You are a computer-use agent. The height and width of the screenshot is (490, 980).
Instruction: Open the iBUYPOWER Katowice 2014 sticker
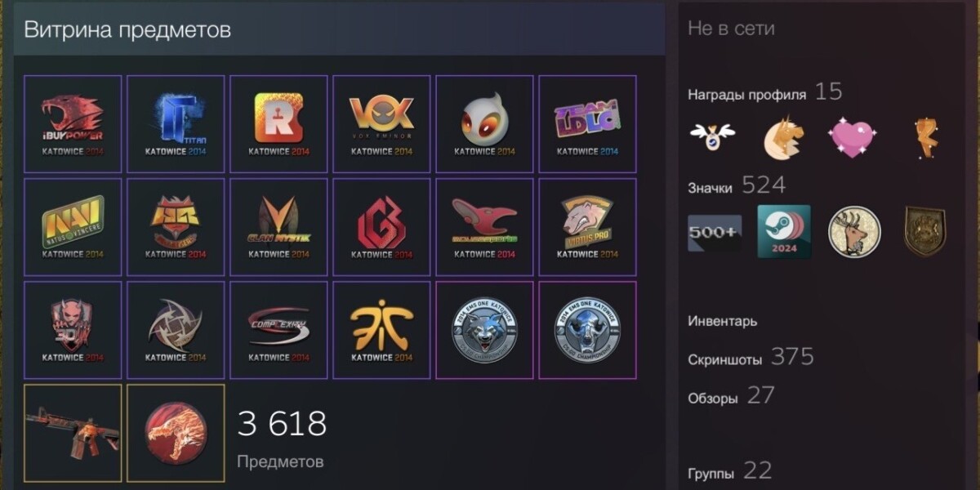point(73,124)
